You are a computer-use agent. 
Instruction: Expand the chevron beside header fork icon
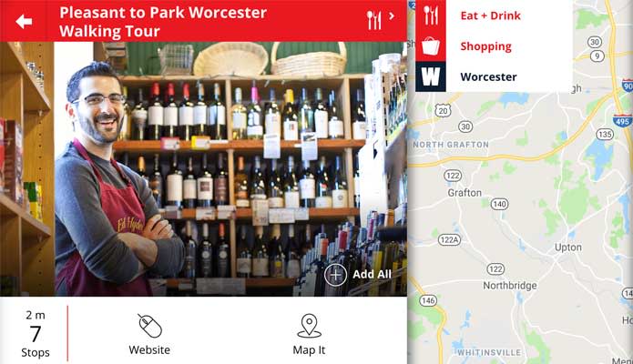click(x=391, y=16)
